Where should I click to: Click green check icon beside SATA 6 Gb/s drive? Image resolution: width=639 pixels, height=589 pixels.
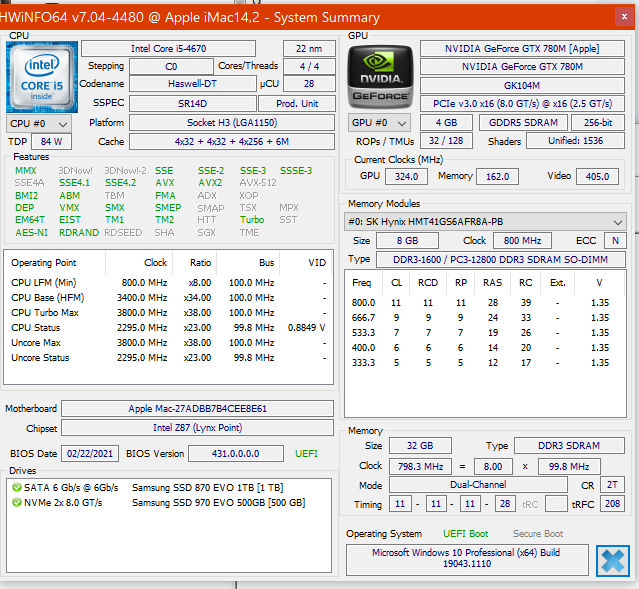[17, 487]
